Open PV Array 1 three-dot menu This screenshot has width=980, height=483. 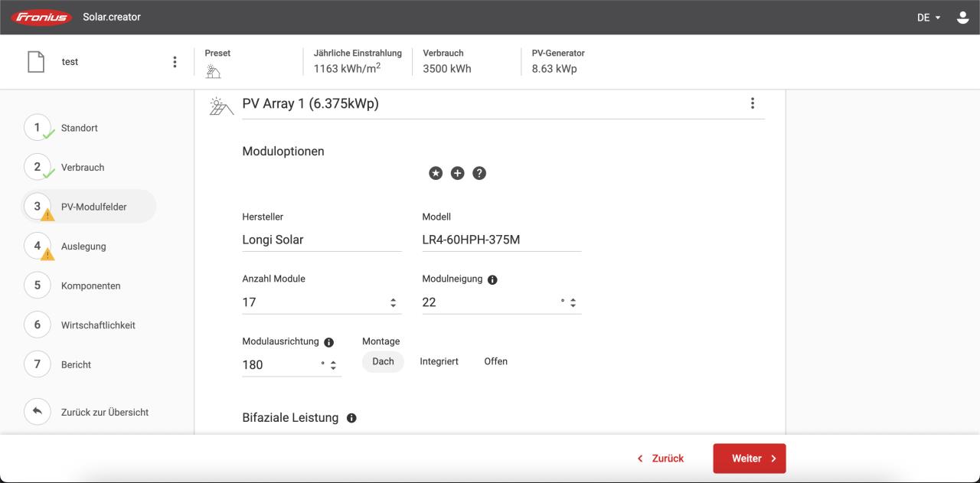(x=753, y=103)
